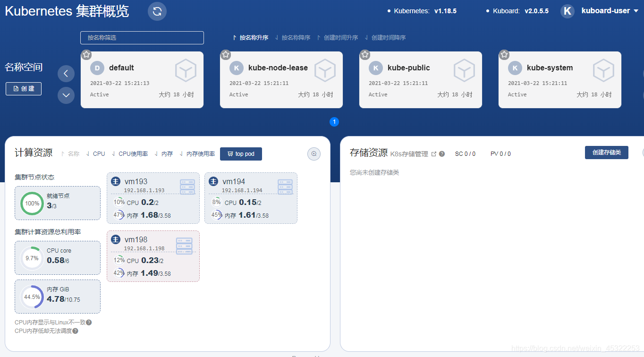Click help icon beside K8s存储管理
Image resolution: width=644 pixels, height=357 pixels.
442,154
